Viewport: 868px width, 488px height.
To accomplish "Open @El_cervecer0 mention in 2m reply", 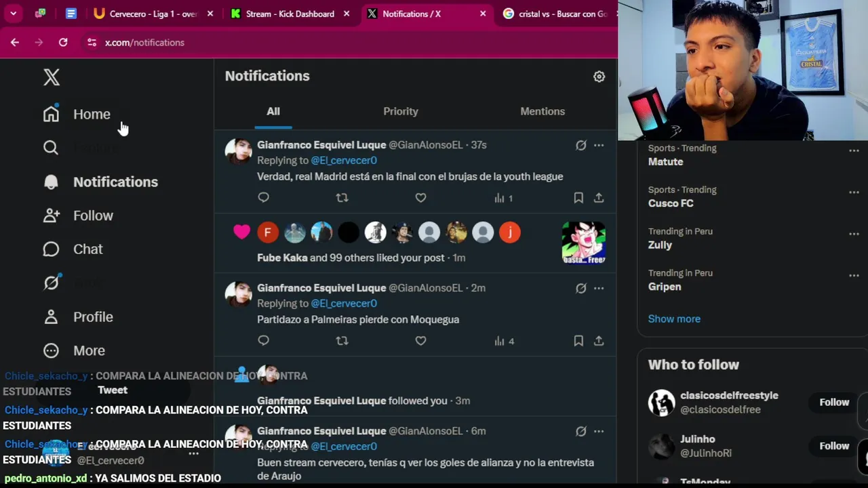I will pos(344,304).
